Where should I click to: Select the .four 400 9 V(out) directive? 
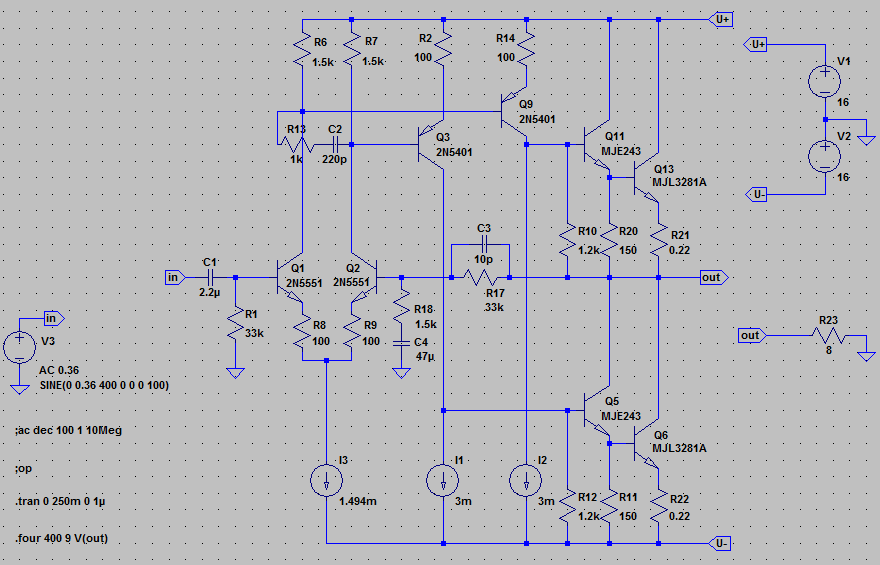coord(62,539)
